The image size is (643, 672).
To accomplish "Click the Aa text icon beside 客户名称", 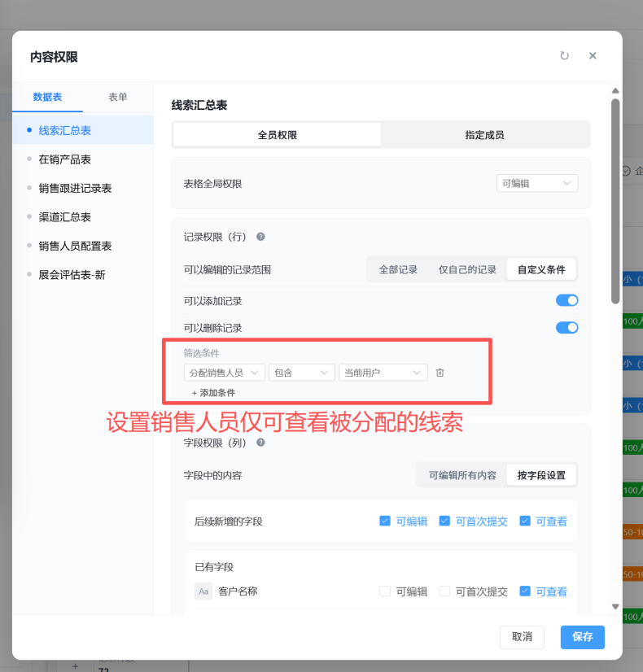I will [x=203, y=591].
